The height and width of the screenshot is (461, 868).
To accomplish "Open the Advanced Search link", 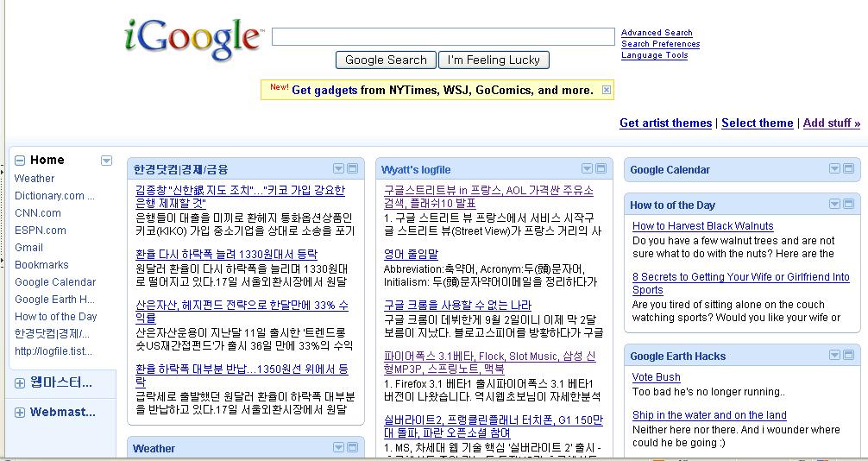I will pyautogui.click(x=657, y=33).
